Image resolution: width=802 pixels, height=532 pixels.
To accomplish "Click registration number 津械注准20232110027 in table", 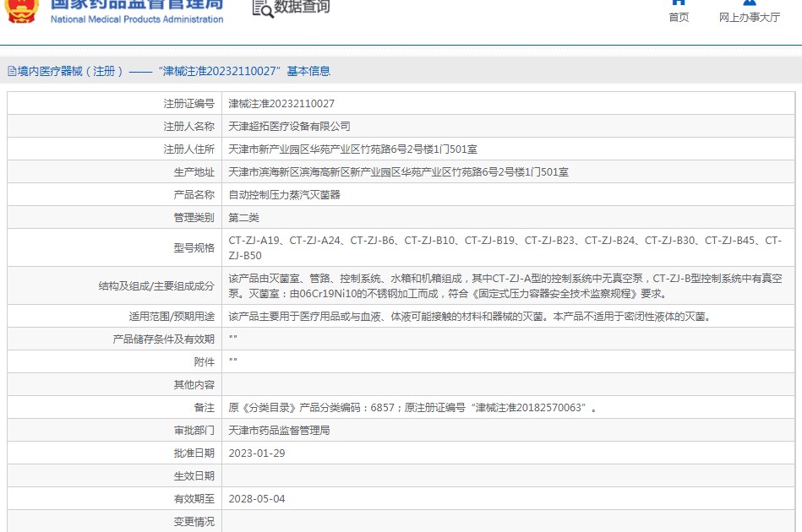I will (x=281, y=104).
